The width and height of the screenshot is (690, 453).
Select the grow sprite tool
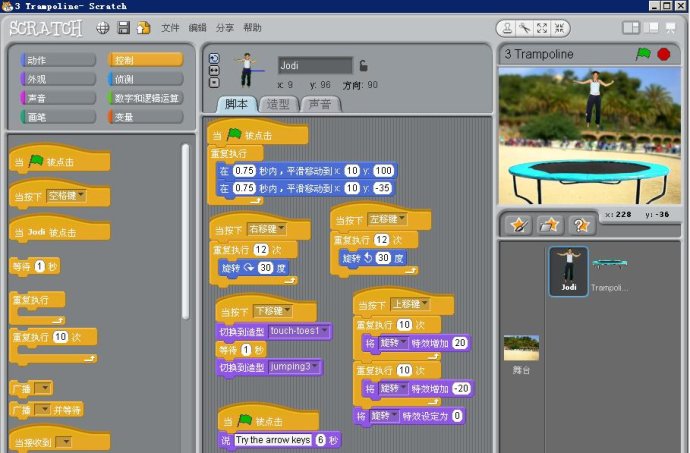pos(542,29)
